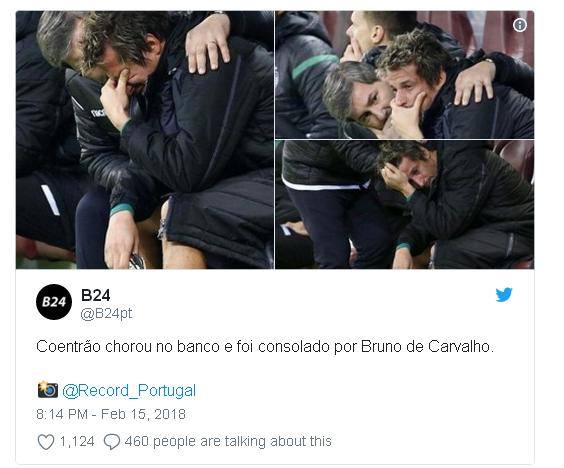Open the @B24pt handle
Viewport: 564px width, 468px height.
pyautogui.click(x=106, y=313)
